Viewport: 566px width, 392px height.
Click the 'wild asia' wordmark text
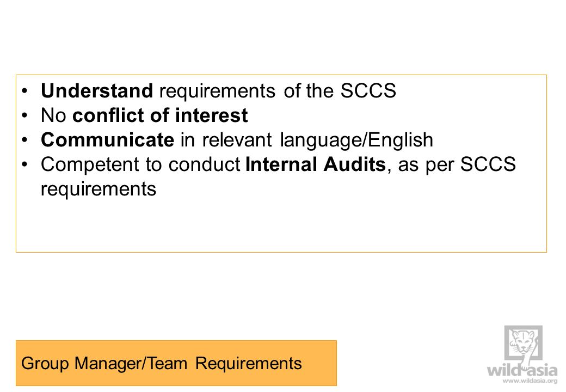tap(522, 371)
